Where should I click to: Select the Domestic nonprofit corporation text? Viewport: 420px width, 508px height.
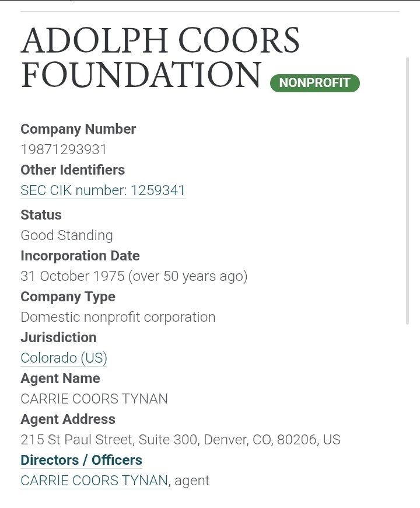click(118, 317)
